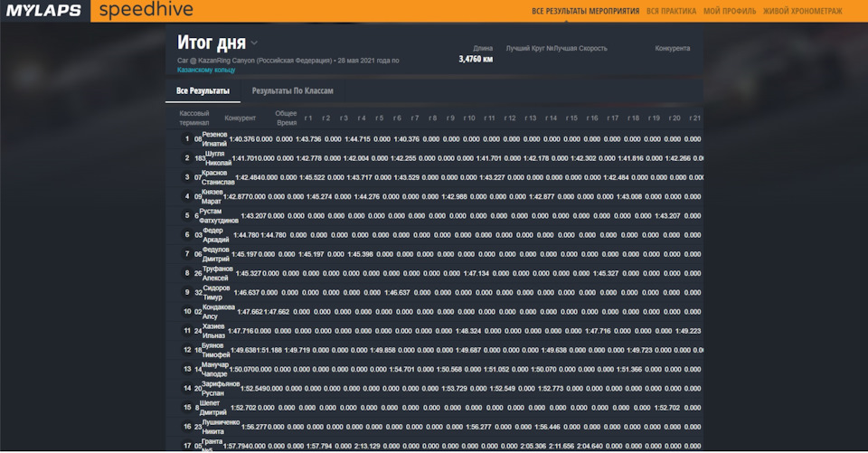This screenshot has width=868, height=453.
Task: Select competitor Лушниченко Никита
Action: 221,427
